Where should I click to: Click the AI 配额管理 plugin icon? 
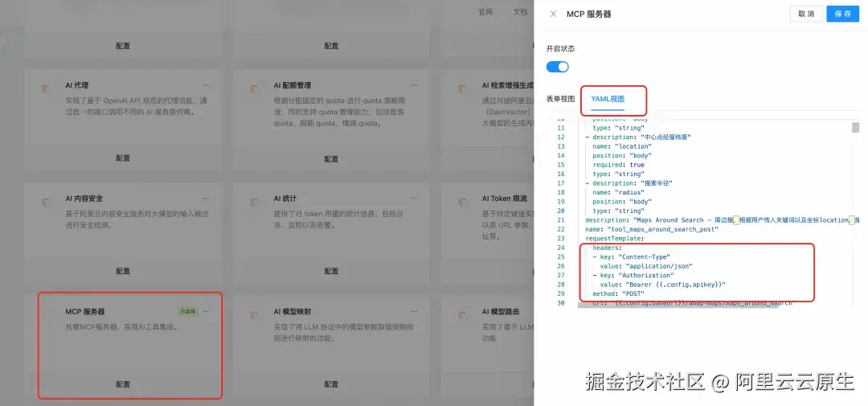coord(256,88)
